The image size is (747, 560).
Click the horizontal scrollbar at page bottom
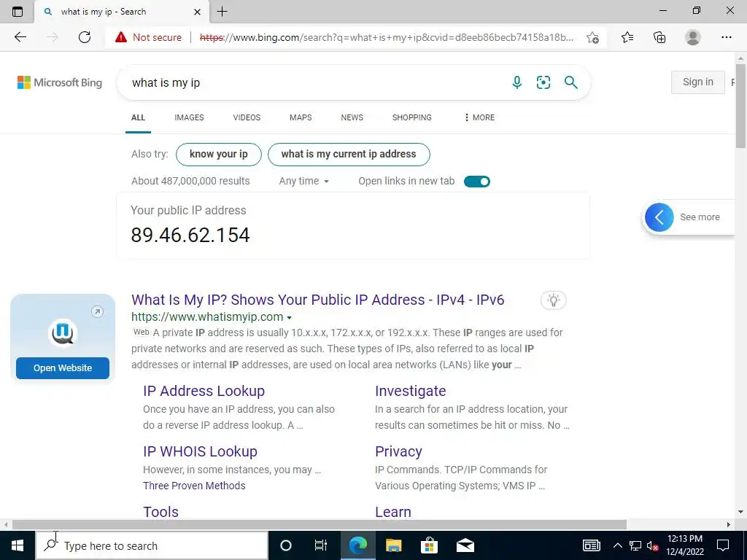tap(320, 524)
